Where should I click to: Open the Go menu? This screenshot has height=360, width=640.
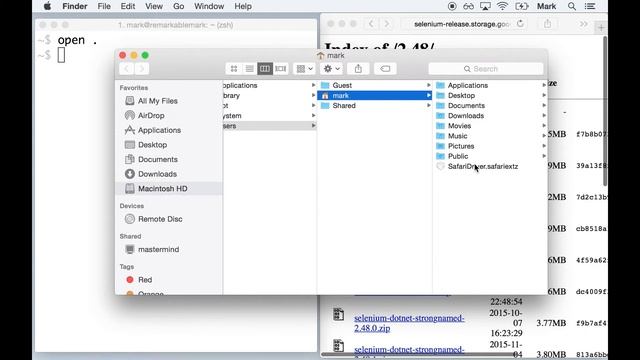point(178,6)
